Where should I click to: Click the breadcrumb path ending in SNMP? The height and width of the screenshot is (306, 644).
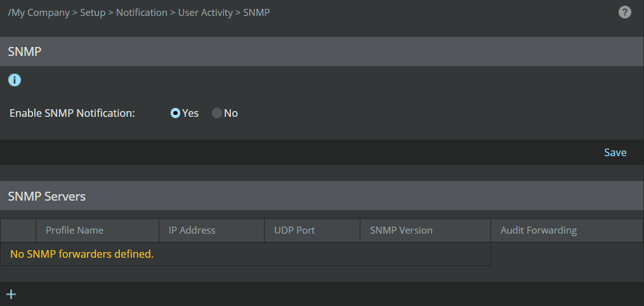(139, 12)
